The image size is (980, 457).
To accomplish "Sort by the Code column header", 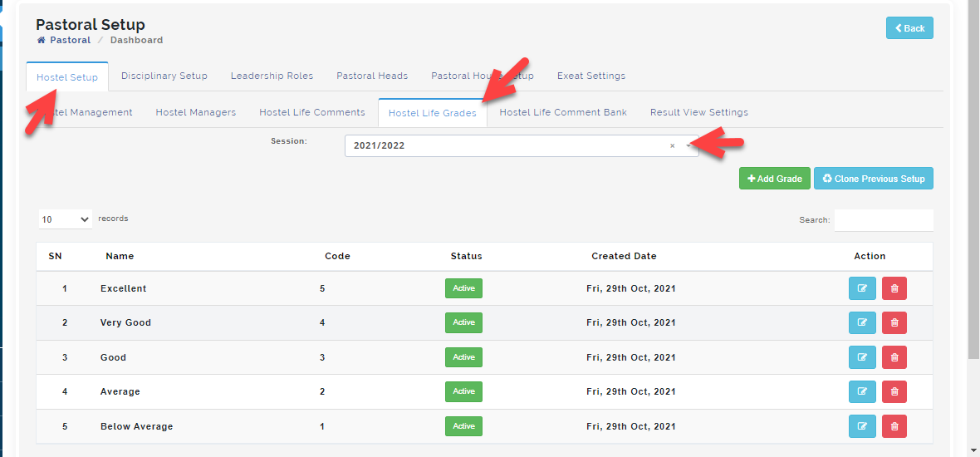I will pos(337,256).
